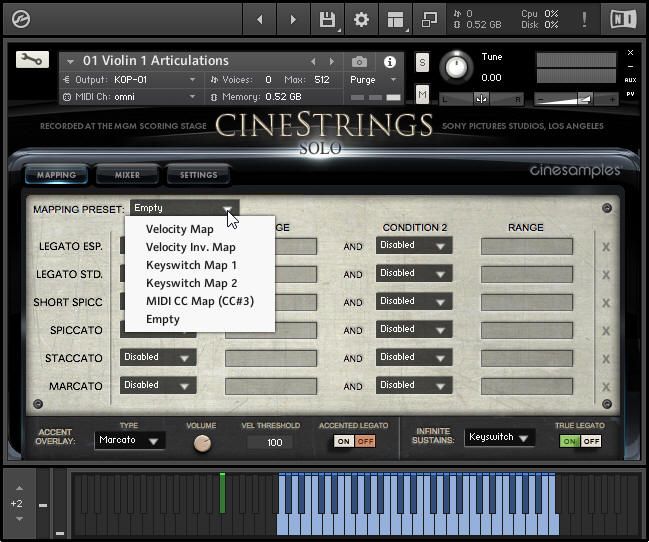This screenshot has height=542, width=649.
Task: Choose Keyswitch Map 1 preset
Action: click(191, 265)
